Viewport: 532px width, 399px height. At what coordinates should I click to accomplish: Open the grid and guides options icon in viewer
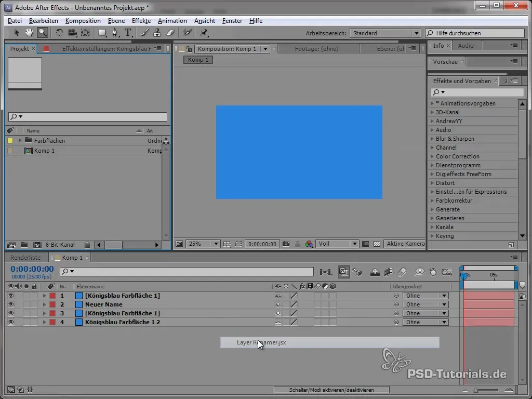pos(227,244)
